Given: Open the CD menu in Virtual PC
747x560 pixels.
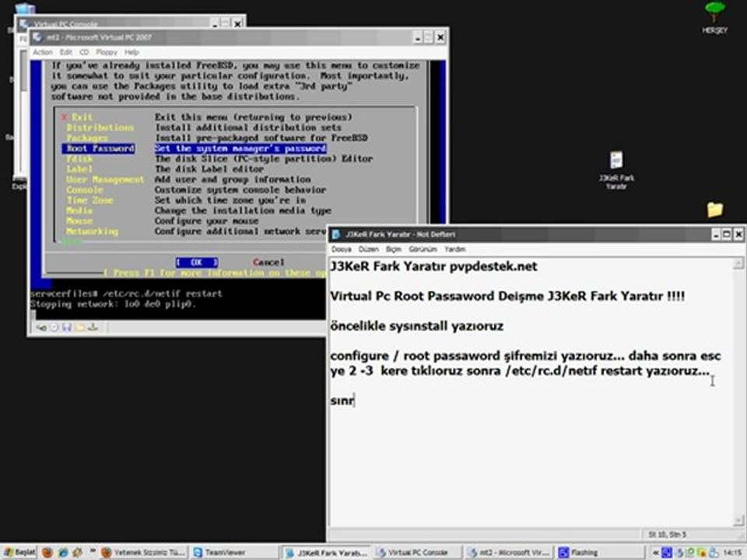Looking at the screenshot, I should [x=84, y=52].
